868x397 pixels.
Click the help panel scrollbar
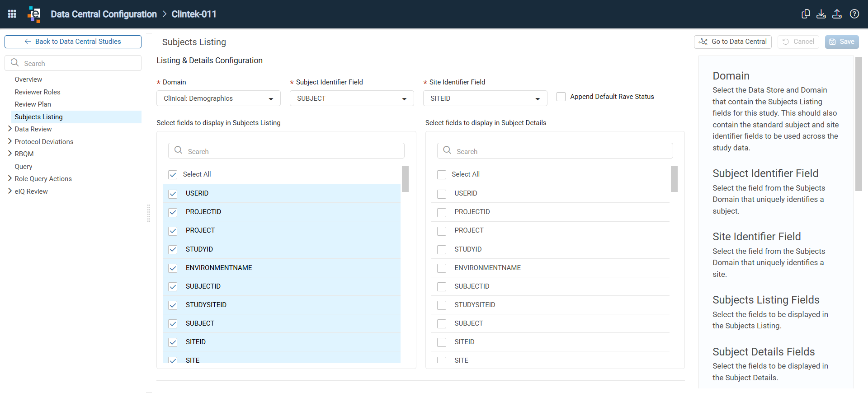[859, 124]
